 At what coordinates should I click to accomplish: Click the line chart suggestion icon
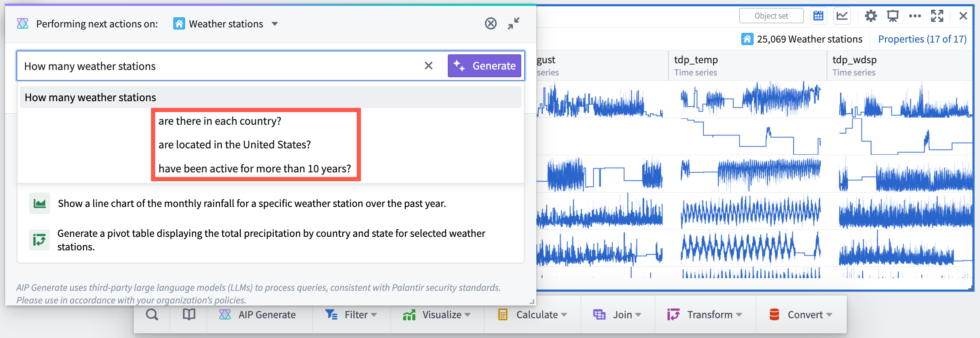(x=40, y=204)
